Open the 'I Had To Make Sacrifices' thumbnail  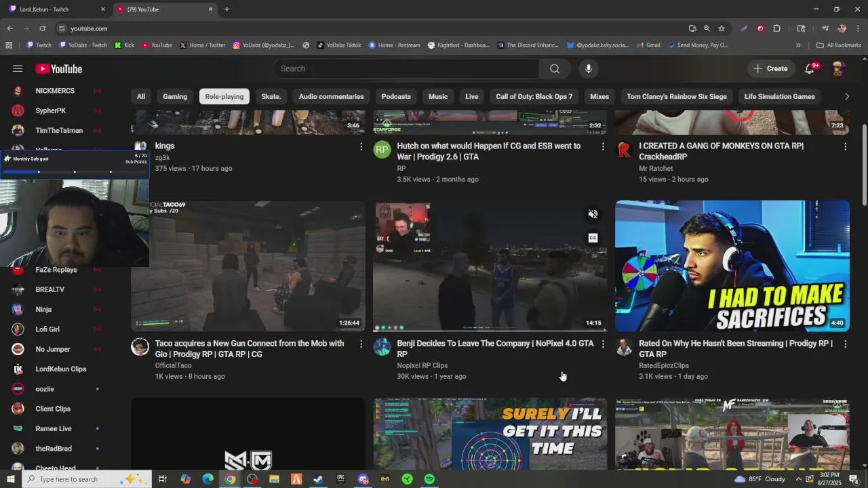(x=732, y=266)
